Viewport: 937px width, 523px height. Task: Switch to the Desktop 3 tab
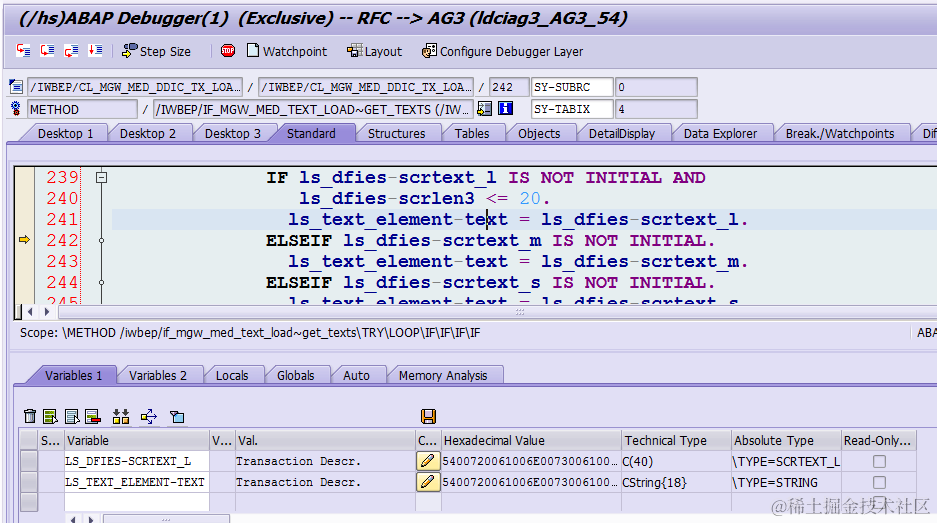[x=233, y=133]
